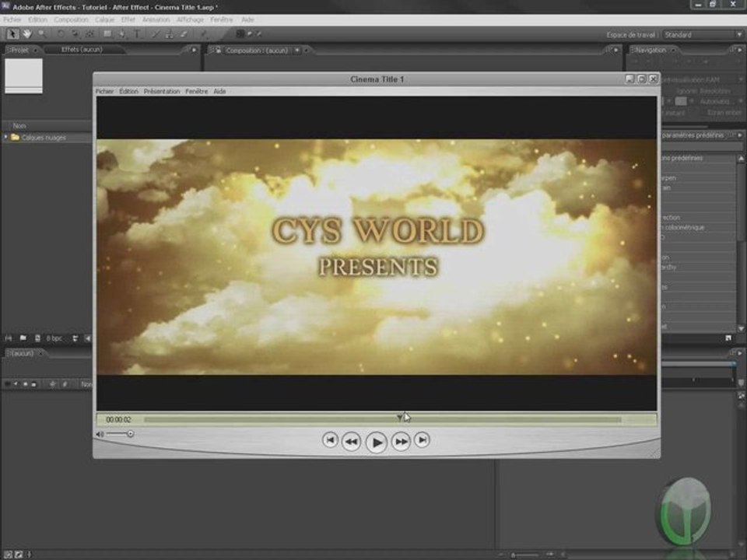This screenshot has height=560, width=747.
Task: Jump to the start in Cinema Title player
Action: pos(330,440)
